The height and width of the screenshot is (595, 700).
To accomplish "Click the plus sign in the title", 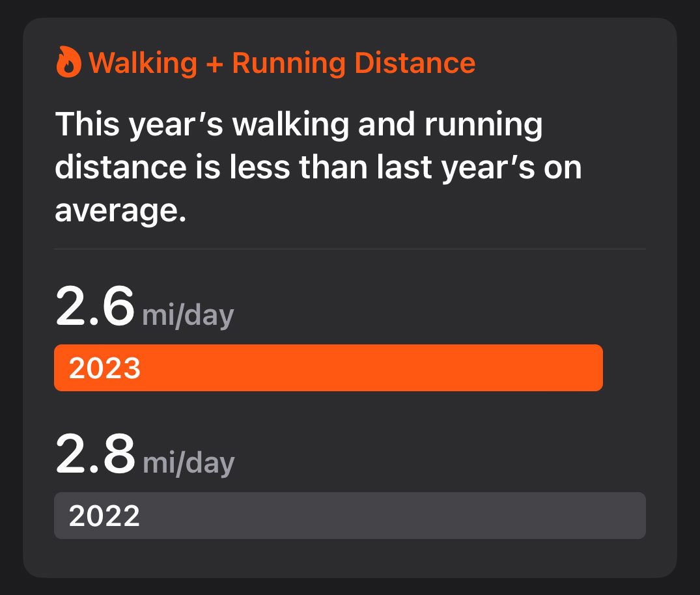I will (x=215, y=64).
